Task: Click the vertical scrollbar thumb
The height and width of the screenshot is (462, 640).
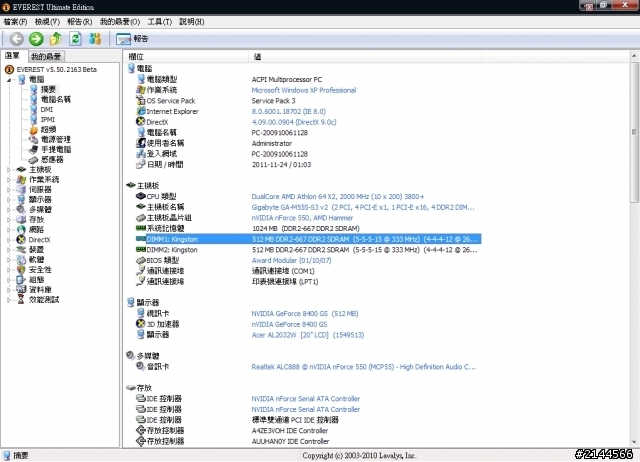Action: click(x=634, y=132)
